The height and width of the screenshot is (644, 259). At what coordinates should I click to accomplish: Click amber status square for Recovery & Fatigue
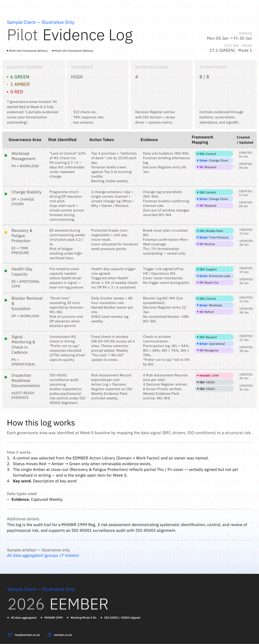click(x=6, y=232)
